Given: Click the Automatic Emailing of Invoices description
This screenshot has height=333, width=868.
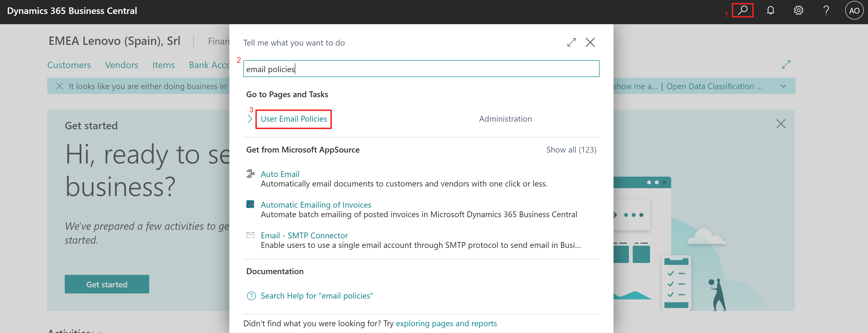Looking at the screenshot, I should tap(419, 214).
